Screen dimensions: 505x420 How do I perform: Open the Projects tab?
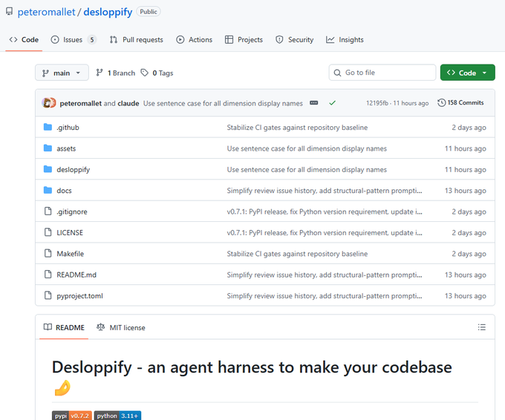tap(244, 39)
